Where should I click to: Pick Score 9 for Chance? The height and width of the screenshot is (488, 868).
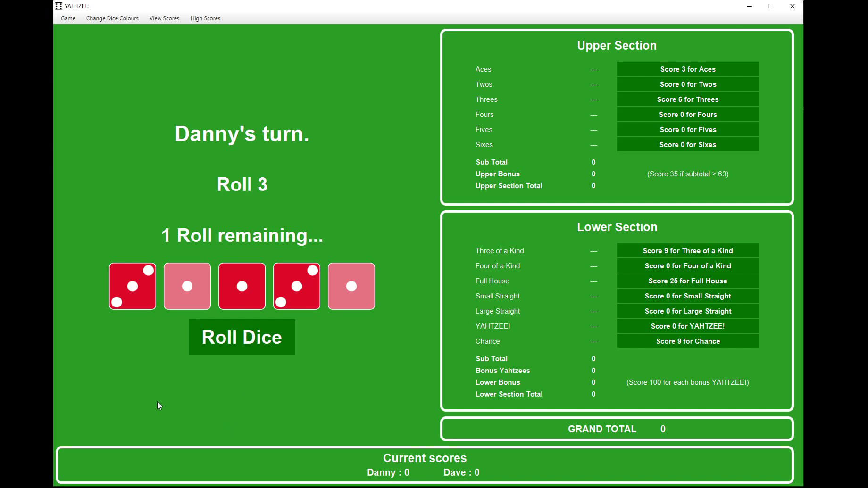[687, 341]
